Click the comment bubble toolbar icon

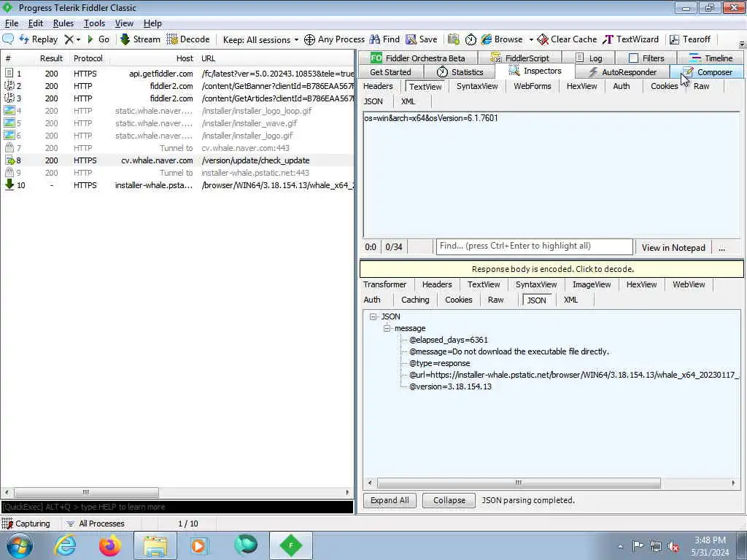click(x=8, y=39)
